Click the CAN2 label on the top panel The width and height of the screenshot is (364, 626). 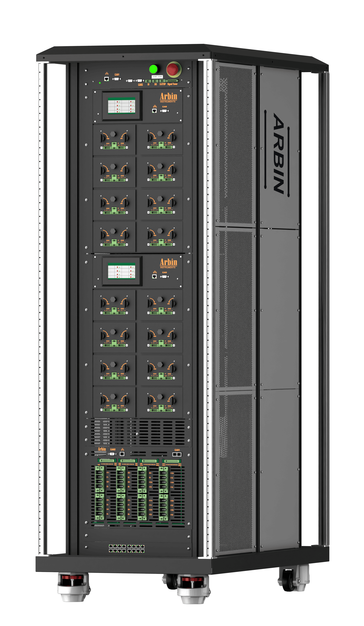(x=140, y=85)
